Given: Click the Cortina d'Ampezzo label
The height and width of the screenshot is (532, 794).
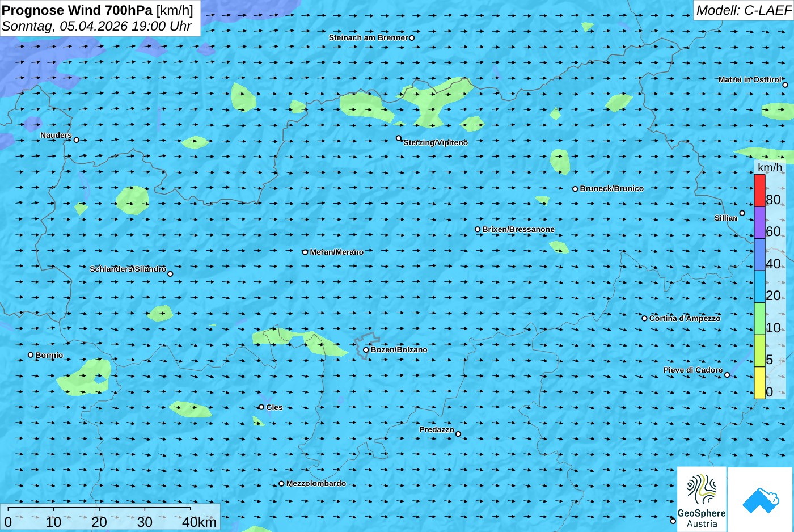Looking at the screenshot, I should point(685,318).
